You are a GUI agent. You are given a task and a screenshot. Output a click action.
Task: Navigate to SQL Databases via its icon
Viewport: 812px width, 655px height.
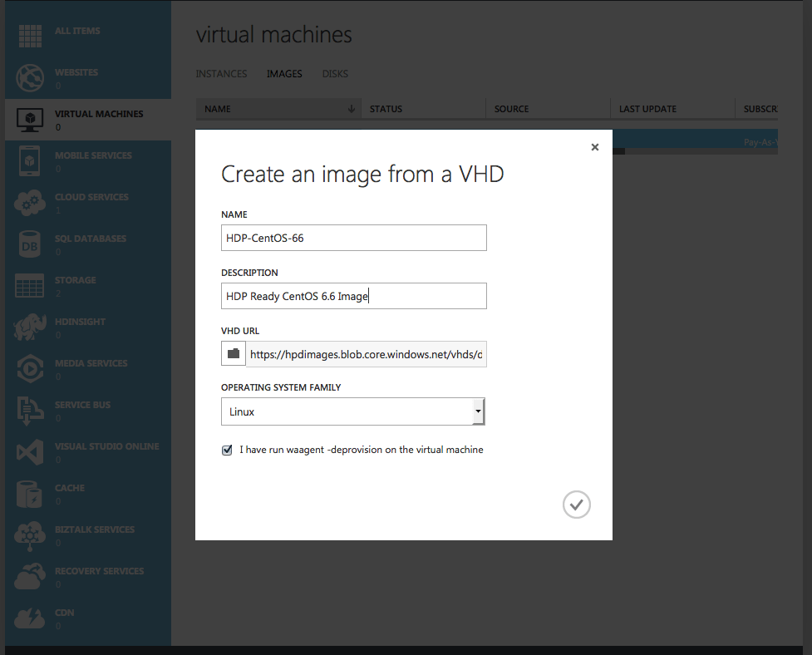pos(29,244)
